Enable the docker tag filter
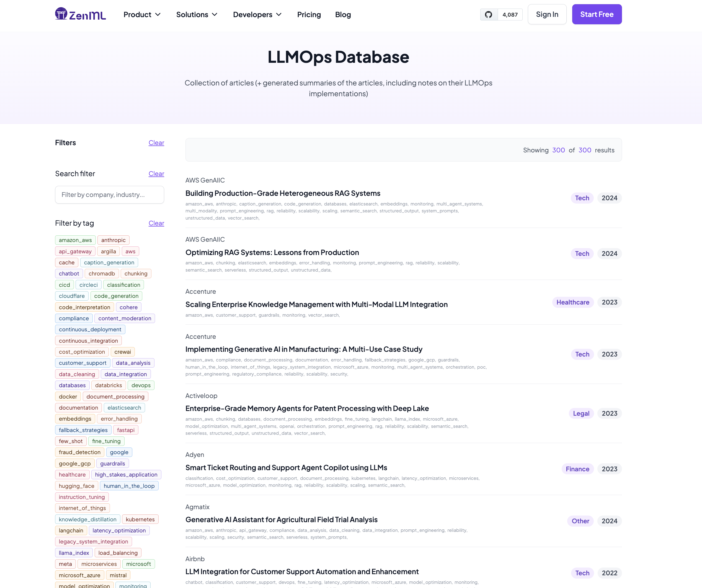This screenshot has width=702, height=588. pos(68,396)
